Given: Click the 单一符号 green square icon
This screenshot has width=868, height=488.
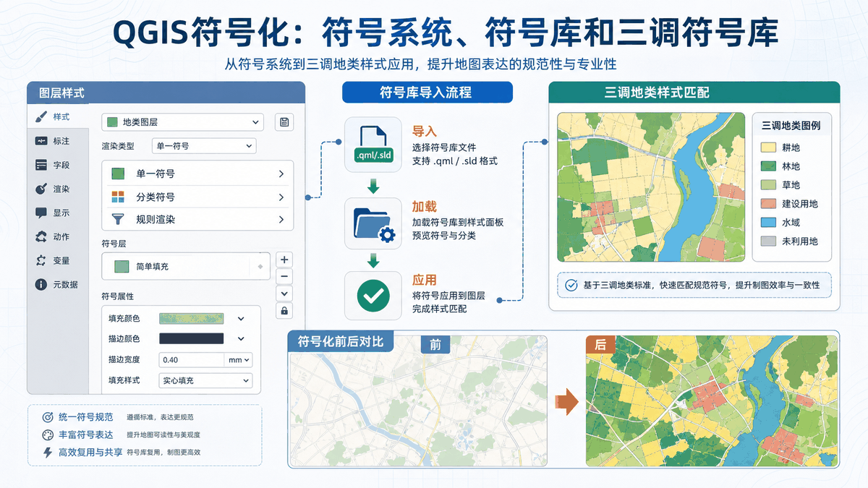Looking at the screenshot, I should (117, 174).
